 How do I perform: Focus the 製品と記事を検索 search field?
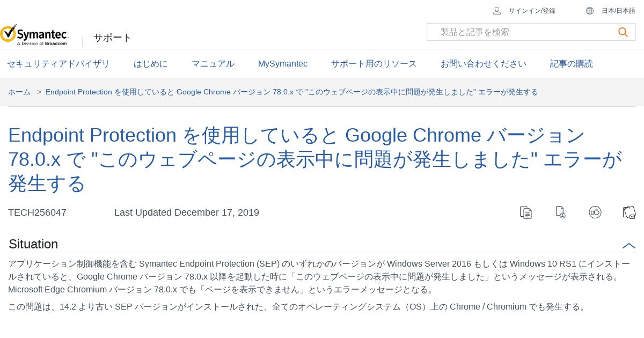[521, 32]
